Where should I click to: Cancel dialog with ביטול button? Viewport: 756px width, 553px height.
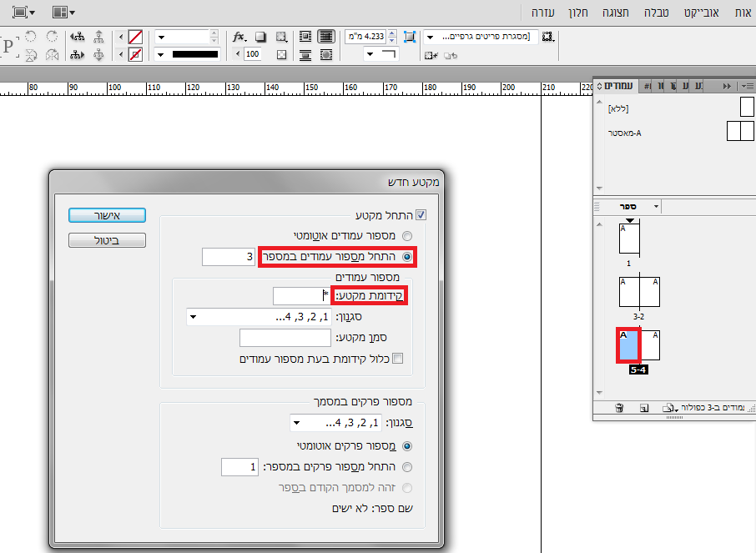tap(107, 240)
